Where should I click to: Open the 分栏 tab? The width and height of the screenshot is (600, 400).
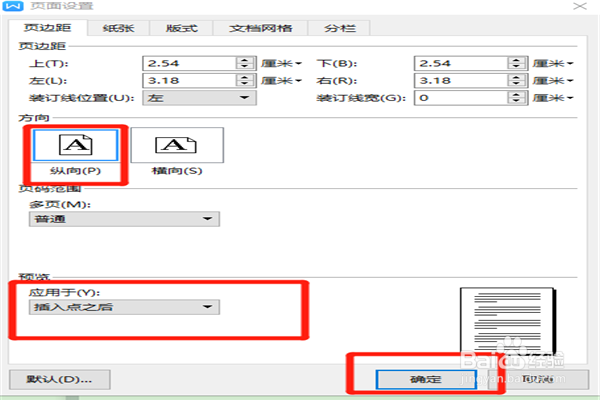pyautogui.click(x=339, y=28)
